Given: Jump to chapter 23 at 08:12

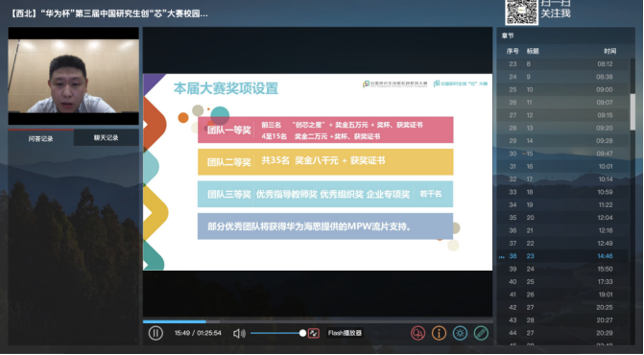Looking at the screenshot, I should 562,64.
